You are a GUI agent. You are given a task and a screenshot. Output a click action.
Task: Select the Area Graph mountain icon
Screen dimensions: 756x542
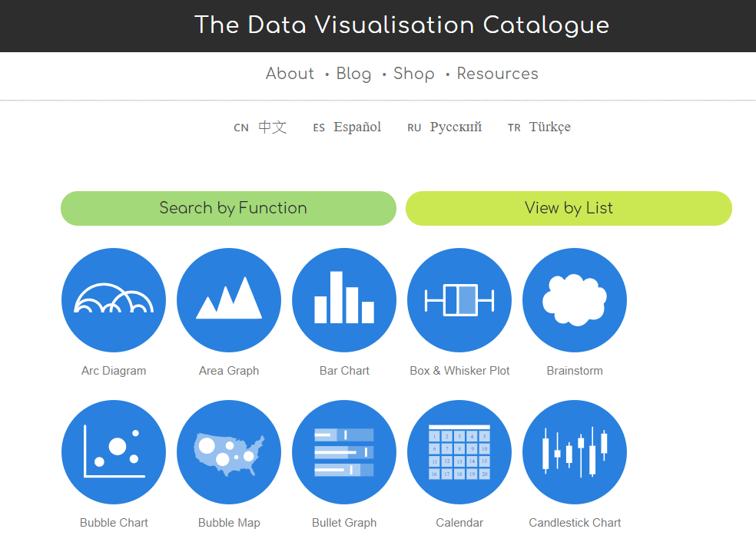[229, 300]
